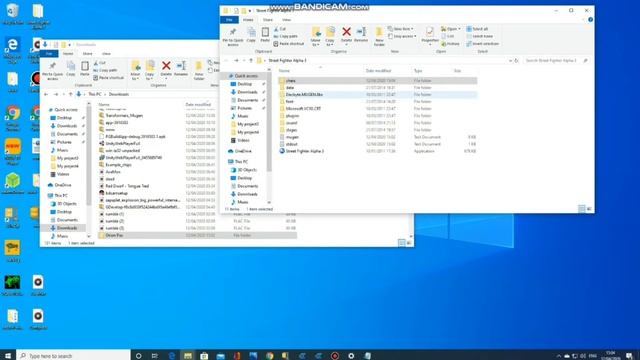The image size is (640, 360).
Task: Switch Downloads window to large icons view
Action: (409, 243)
